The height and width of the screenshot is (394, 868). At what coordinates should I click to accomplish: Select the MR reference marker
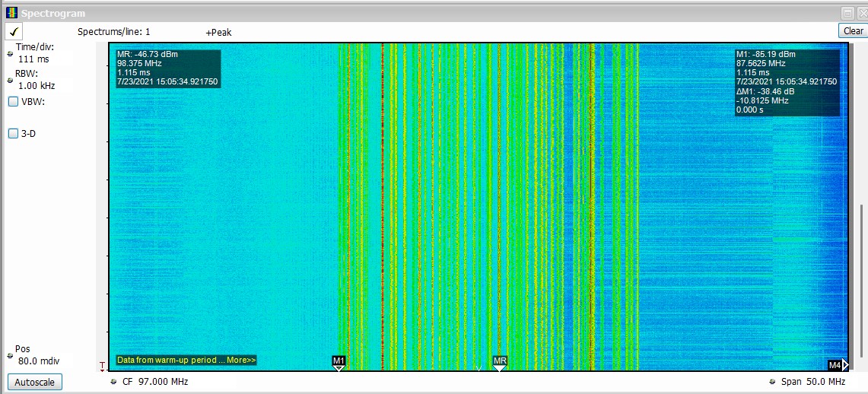coord(500,363)
